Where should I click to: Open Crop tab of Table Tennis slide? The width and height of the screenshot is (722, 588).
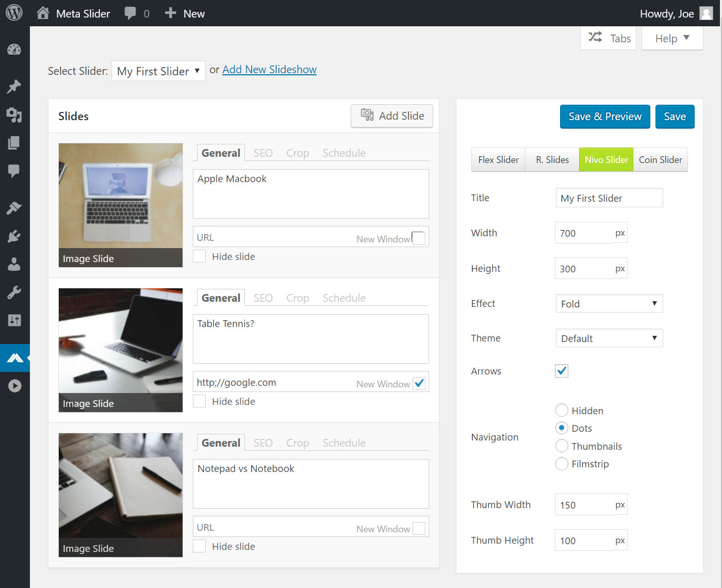(298, 298)
